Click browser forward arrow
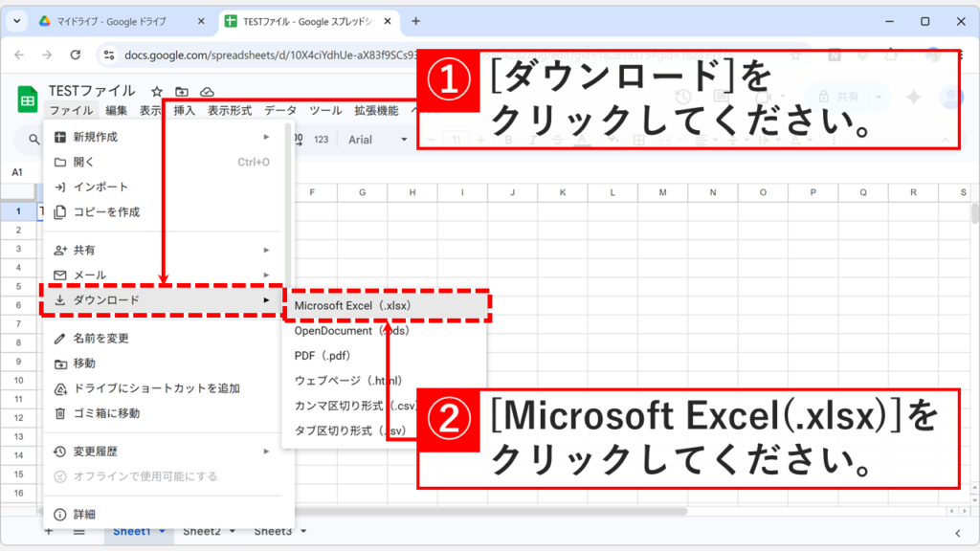 [47, 55]
